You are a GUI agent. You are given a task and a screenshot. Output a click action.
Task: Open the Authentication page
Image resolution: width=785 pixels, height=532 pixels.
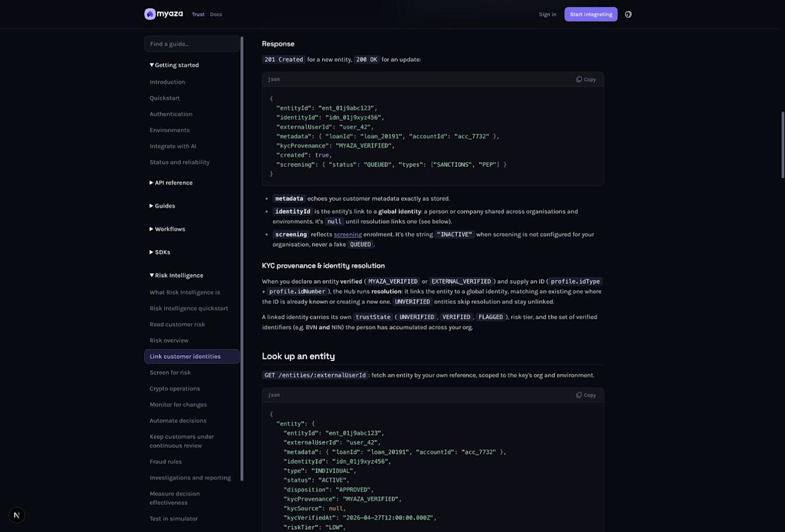171,114
